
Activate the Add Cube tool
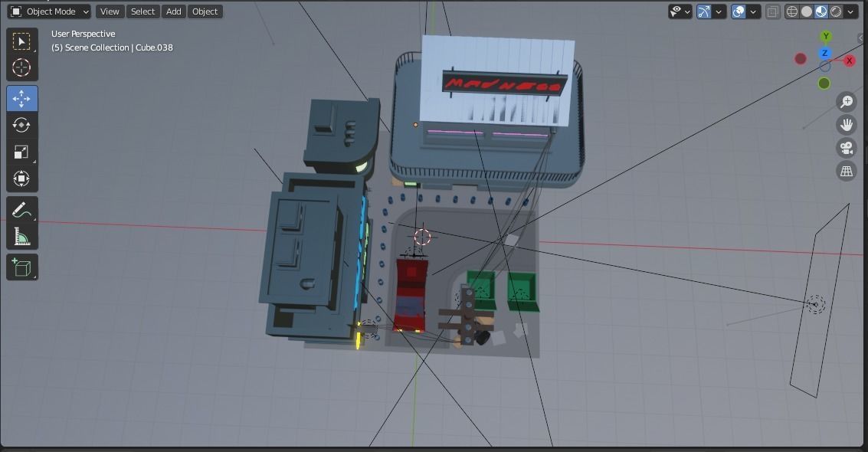[21, 267]
